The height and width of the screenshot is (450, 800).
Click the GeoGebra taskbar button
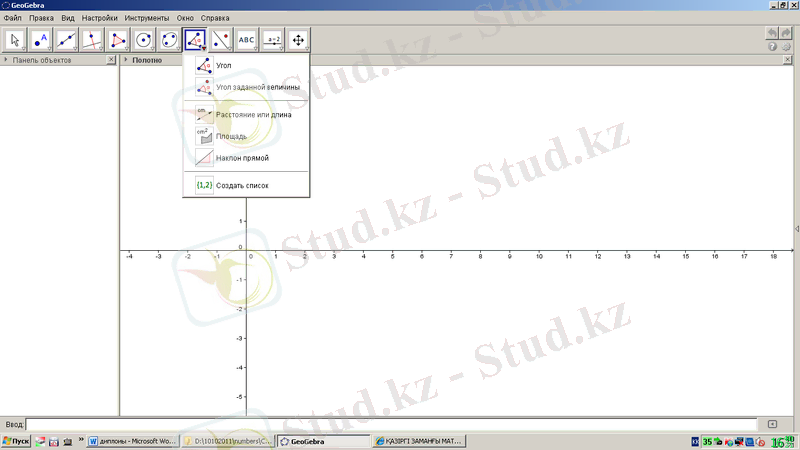(323, 441)
